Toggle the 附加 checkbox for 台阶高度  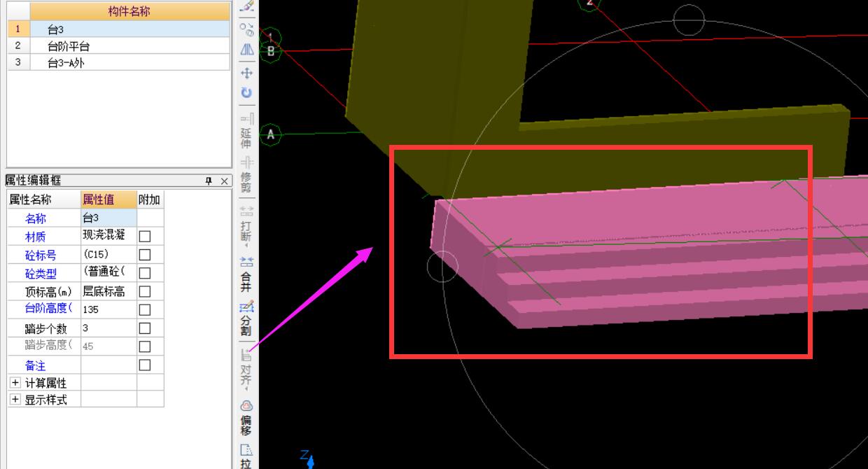[145, 309]
